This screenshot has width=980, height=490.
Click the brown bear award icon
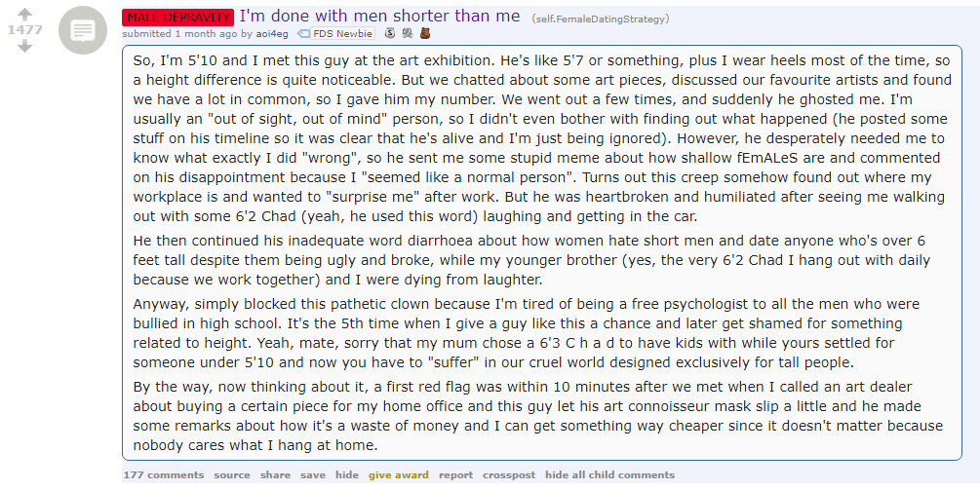pyautogui.click(x=425, y=33)
